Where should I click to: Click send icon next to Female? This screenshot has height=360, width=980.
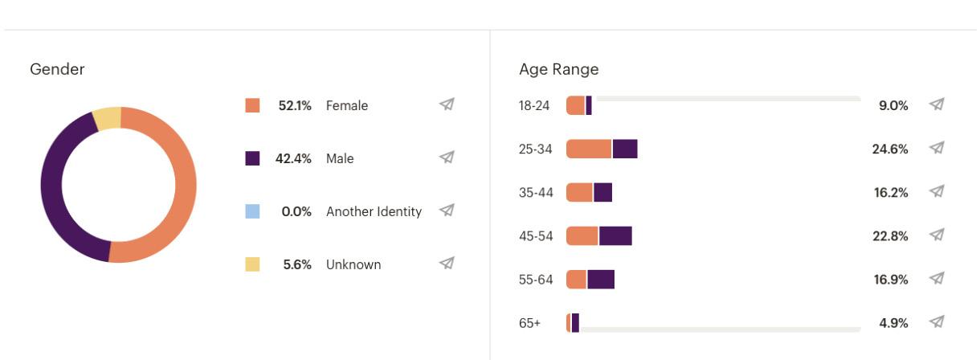click(447, 104)
